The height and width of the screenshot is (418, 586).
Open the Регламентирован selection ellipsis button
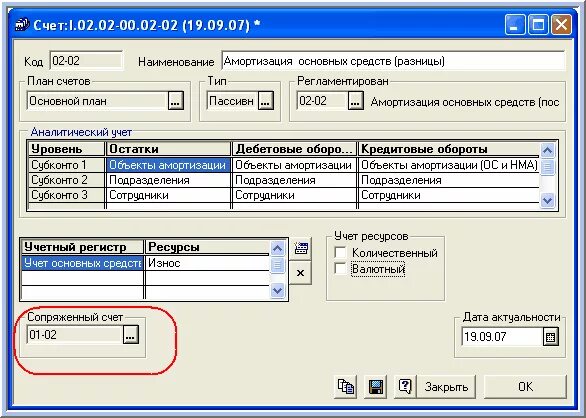point(355,101)
